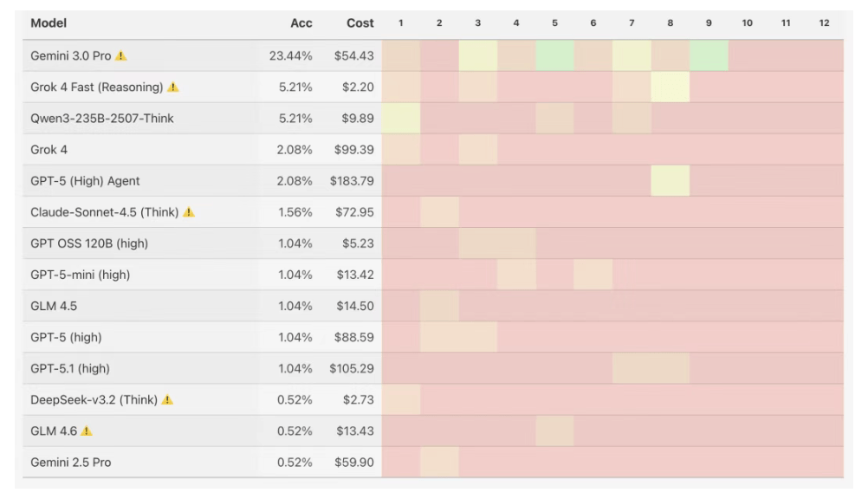Sort table by the Acc column header
The image size is (868, 499).
(x=301, y=23)
